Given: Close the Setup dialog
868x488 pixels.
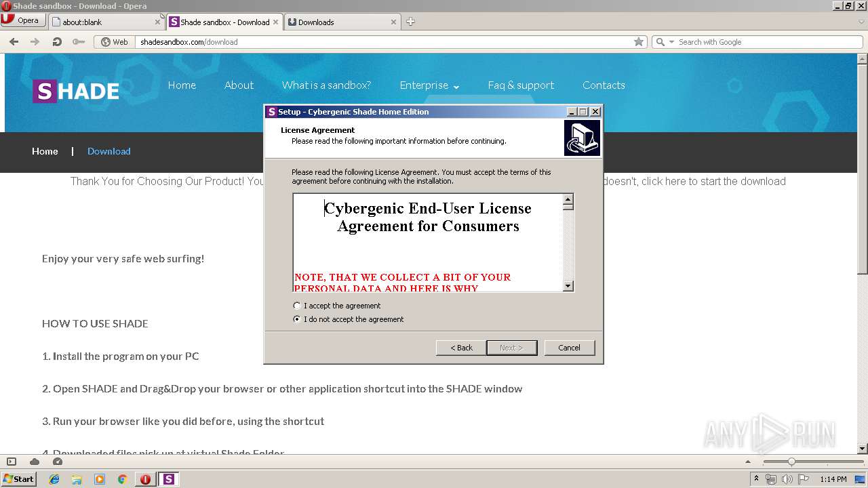Looking at the screenshot, I should coord(595,112).
